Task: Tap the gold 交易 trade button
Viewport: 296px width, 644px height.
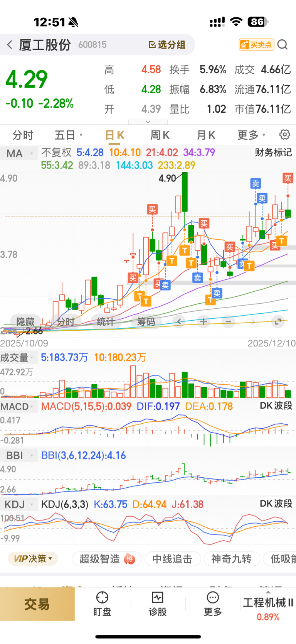Action: click(x=37, y=604)
